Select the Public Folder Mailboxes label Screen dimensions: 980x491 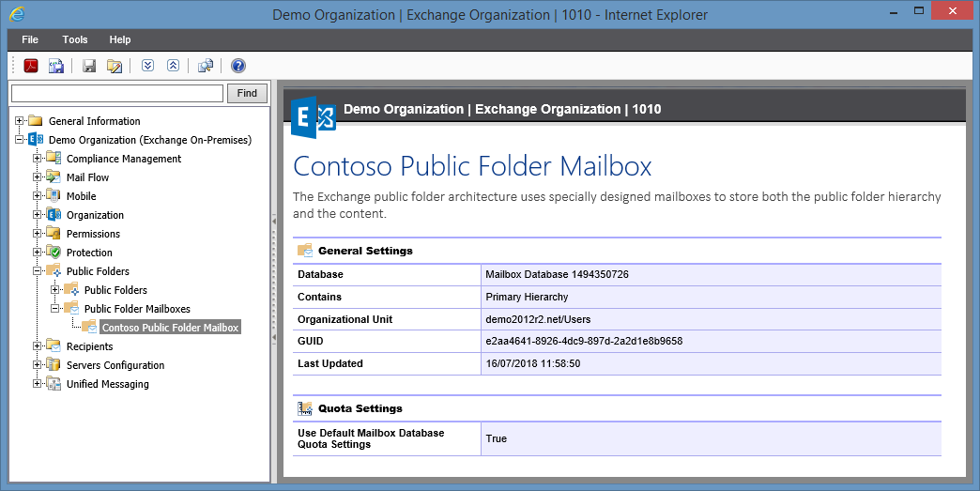tap(137, 309)
